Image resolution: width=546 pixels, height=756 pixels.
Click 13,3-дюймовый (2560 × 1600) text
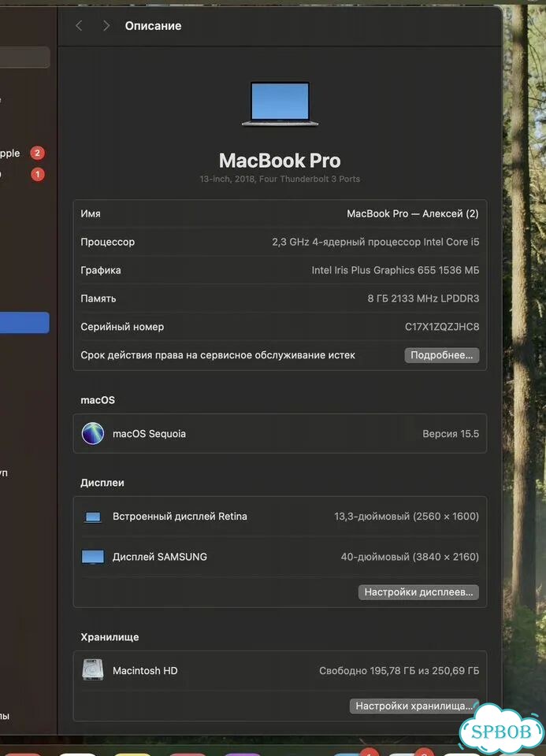pyautogui.click(x=407, y=517)
